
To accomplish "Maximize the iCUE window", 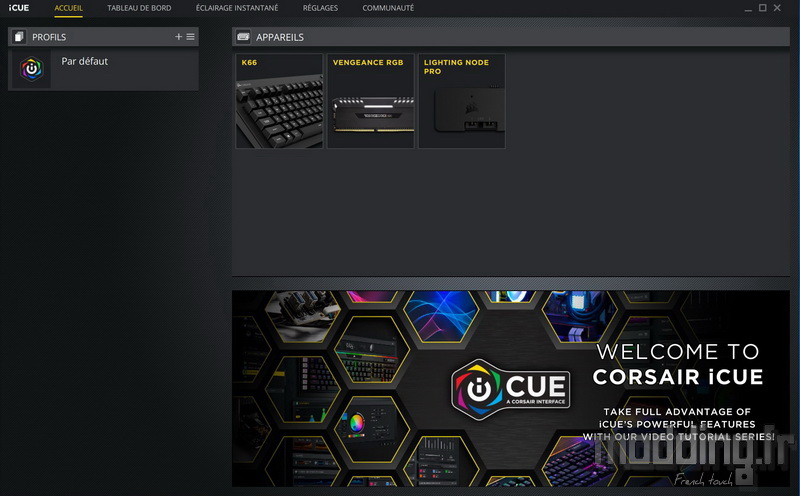I will [762, 8].
